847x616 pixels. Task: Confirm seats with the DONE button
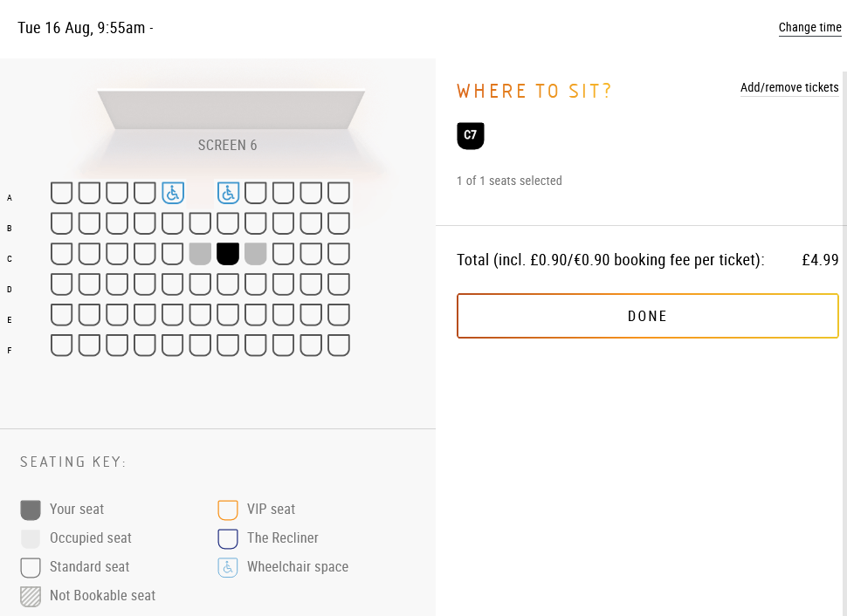pyautogui.click(x=648, y=316)
